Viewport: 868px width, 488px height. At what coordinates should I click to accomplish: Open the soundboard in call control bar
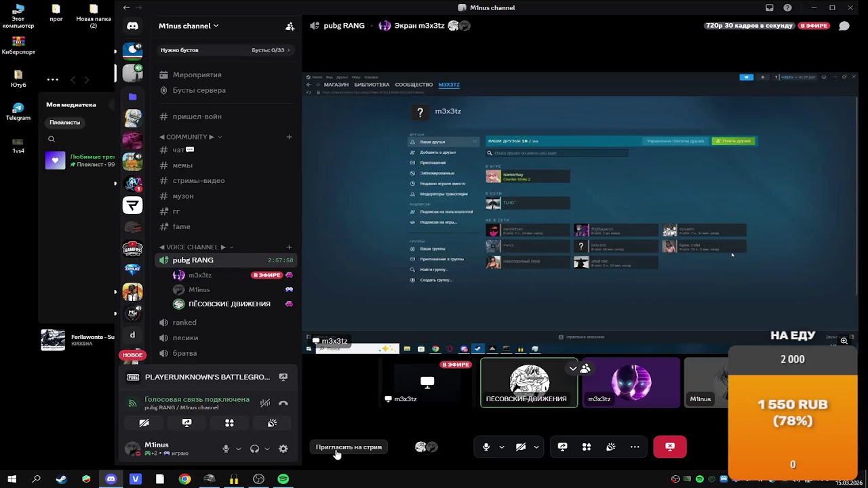click(610, 447)
